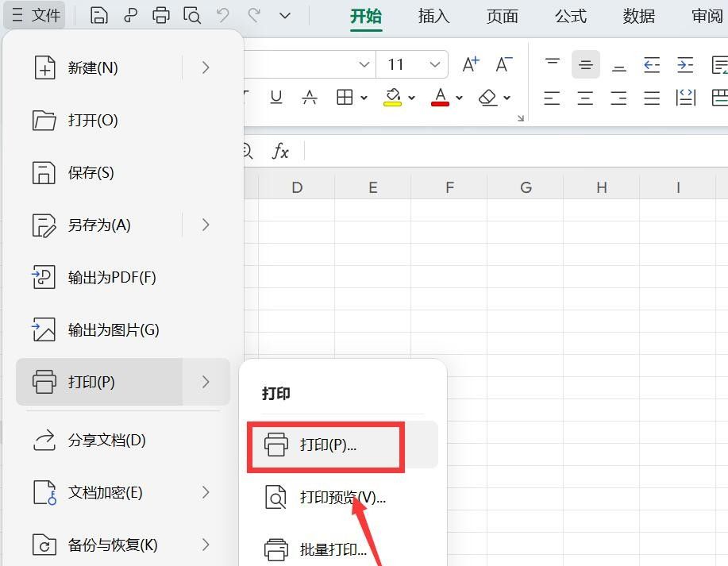The width and height of the screenshot is (728, 566).
Task: Switch to the 插入 ribbon tab
Action: pos(433,15)
